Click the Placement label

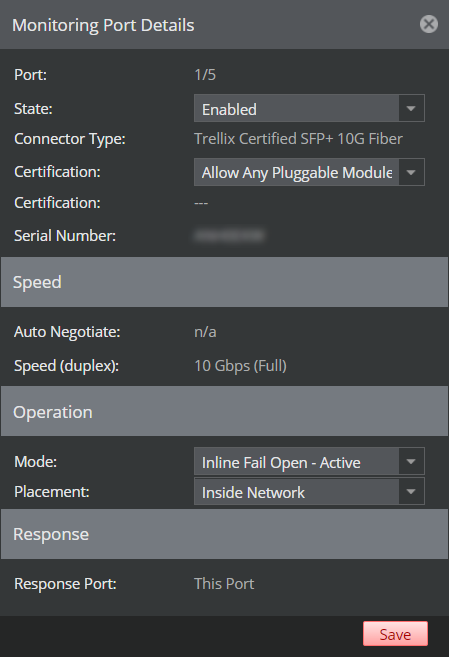52,491
